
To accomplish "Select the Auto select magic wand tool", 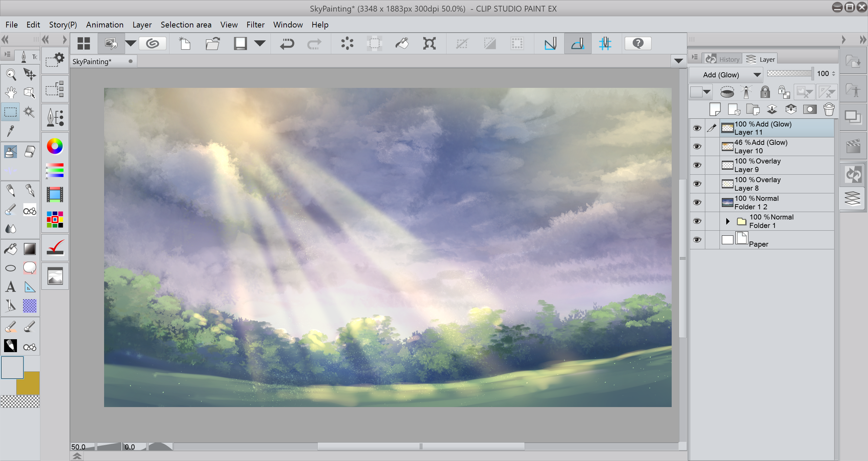I will (x=29, y=112).
